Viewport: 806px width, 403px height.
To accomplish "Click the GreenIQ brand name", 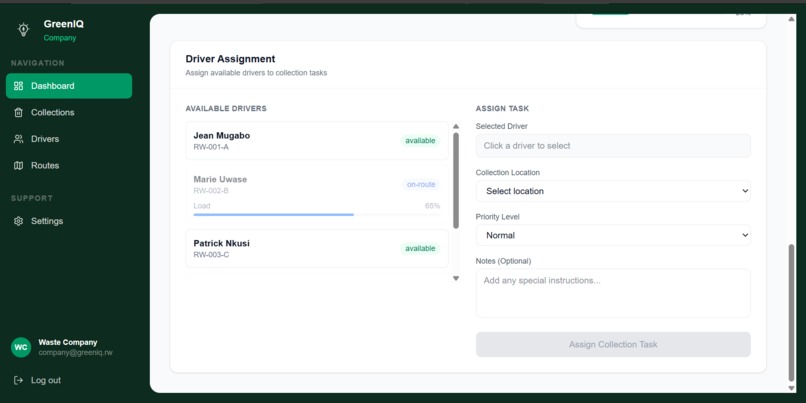I will pyautogui.click(x=64, y=24).
